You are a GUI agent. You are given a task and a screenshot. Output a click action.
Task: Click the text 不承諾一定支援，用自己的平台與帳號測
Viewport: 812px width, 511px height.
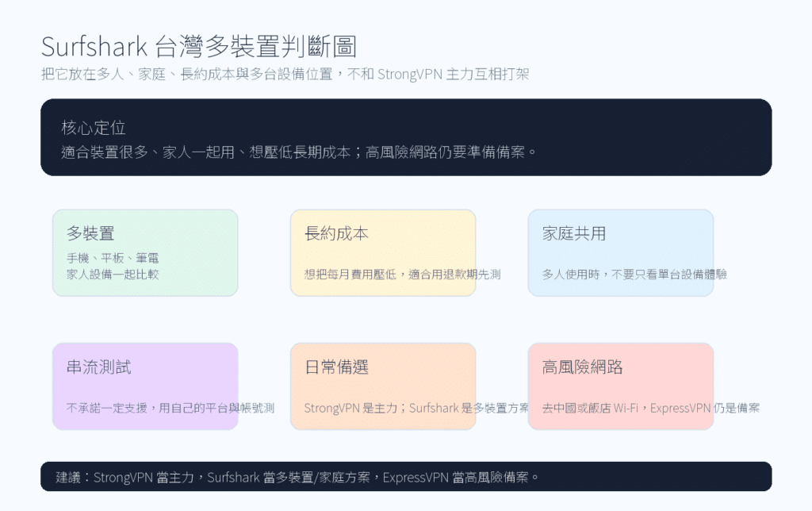coord(170,408)
